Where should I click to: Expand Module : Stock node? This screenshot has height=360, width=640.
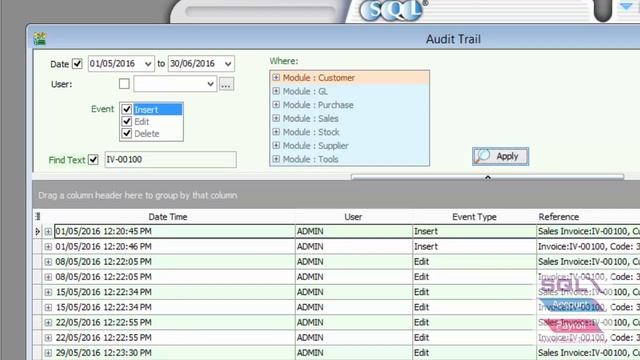click(x=276, y=132)
